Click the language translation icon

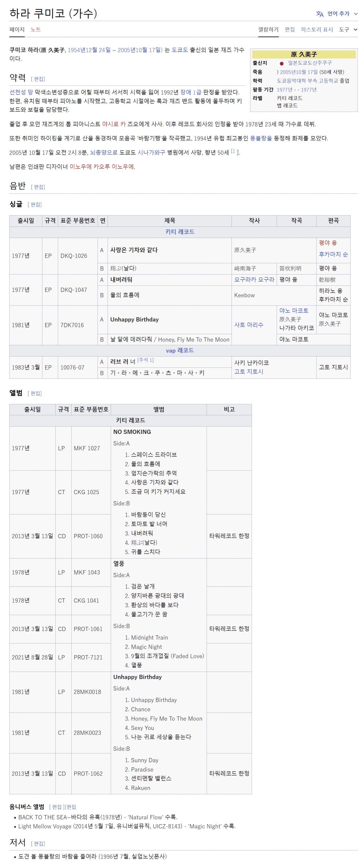(x=319, y=14)
